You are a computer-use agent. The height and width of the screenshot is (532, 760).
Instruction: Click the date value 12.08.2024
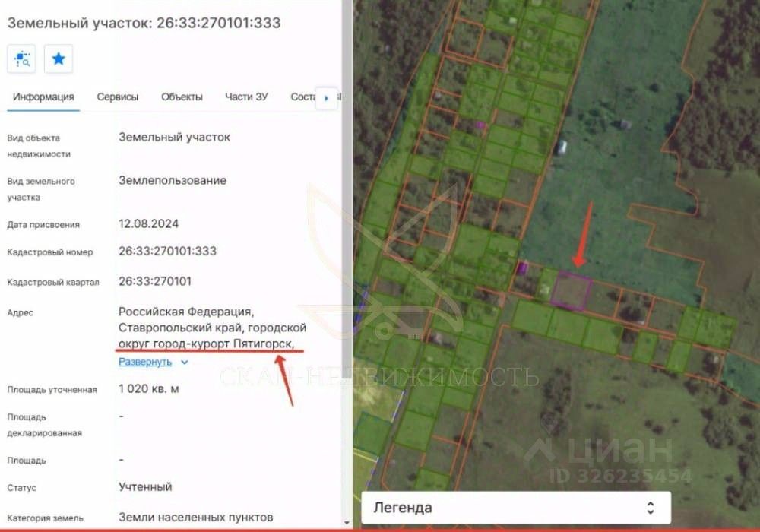click(149, 223)
